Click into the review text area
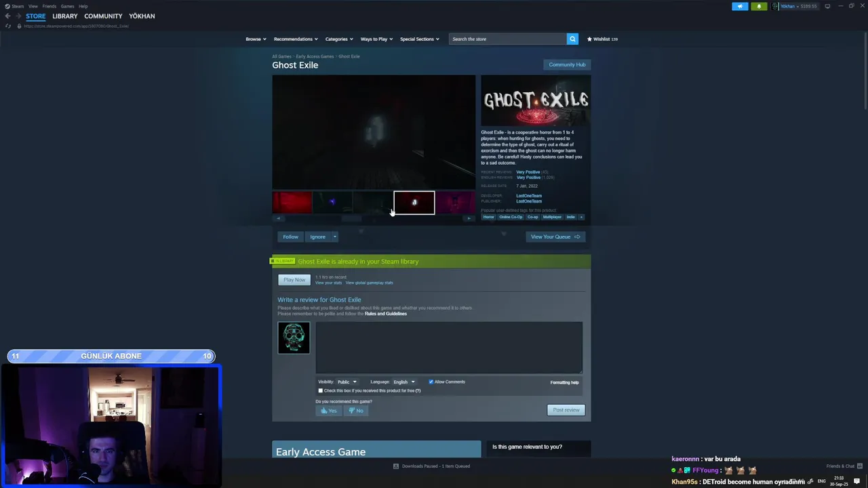This screenshot has height=488, width=868. tap(449, 347)
